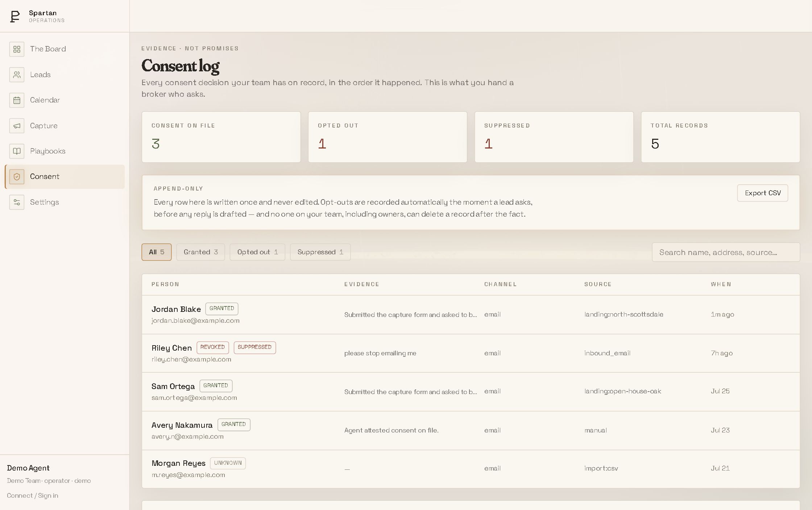The height and width of the screenshot is (510, 812).
Task: Click Riley Chen's SUPPRESSED badge
Action: click(255, 347)
